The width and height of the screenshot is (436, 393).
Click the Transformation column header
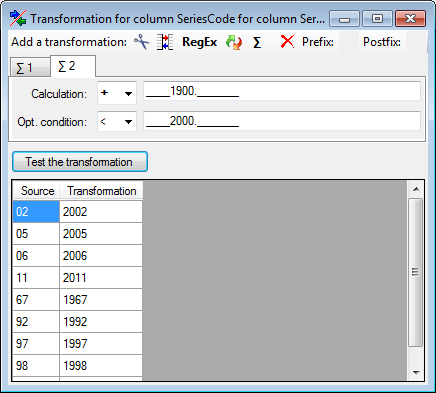(x=101, y=191)
